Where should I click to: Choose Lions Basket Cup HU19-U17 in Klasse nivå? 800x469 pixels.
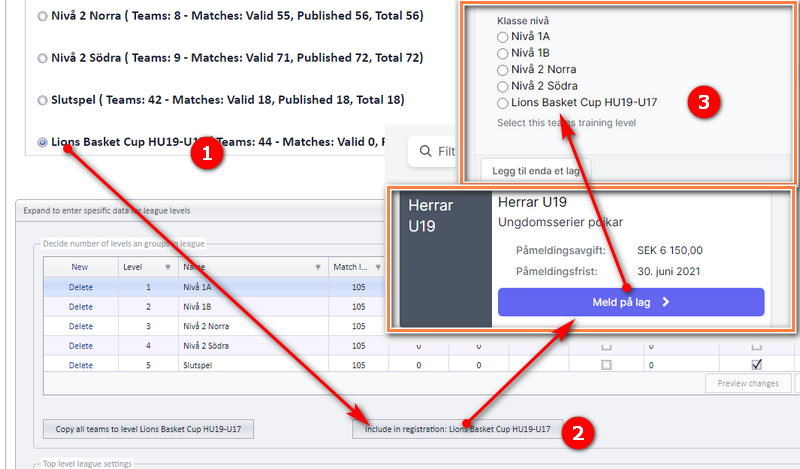coord(503,103)
